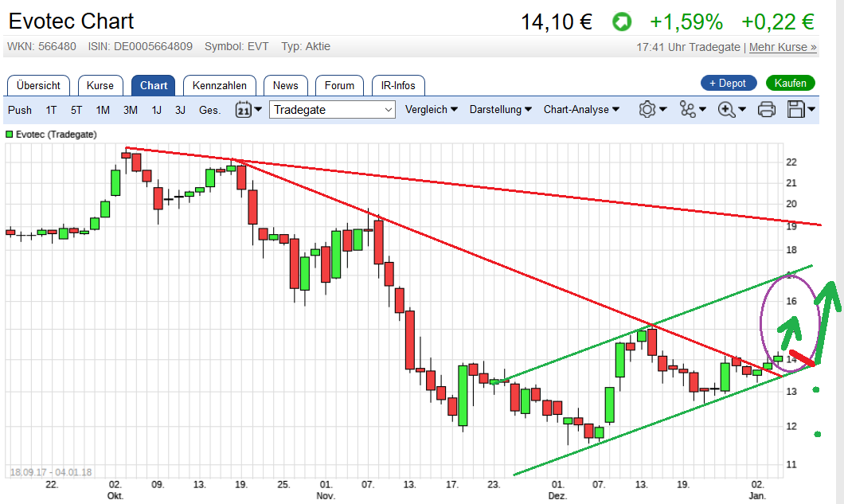Image resolution: width=844 pixels, height=504 pixels.
Task: Select the Chart tab
Action: coord(154,86)
